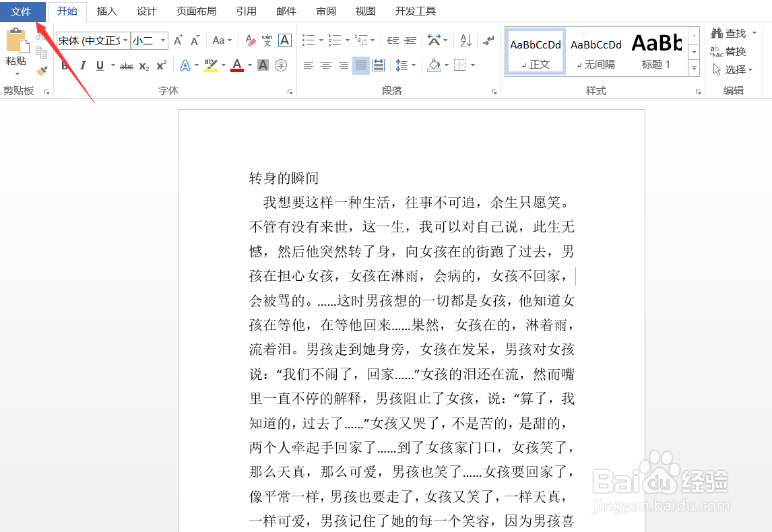
Task: Open the Paragraph dialog launcher (段落)
Action: [x=494, y=92]
